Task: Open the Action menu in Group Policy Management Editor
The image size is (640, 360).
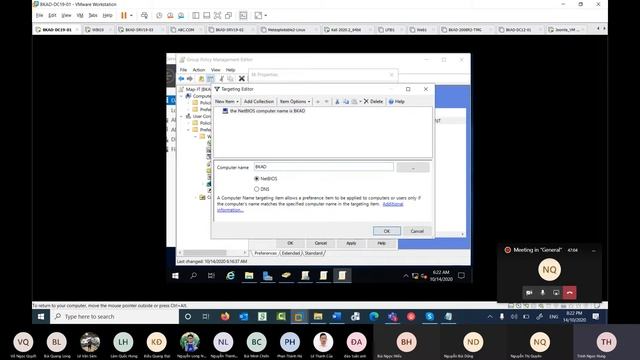Action: pyautogui.click(x=199, y=70)
